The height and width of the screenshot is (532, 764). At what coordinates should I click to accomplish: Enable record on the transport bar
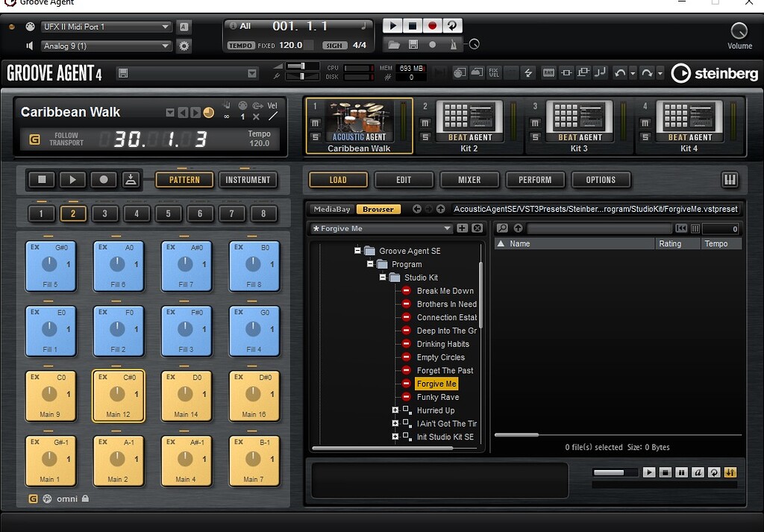431,25
